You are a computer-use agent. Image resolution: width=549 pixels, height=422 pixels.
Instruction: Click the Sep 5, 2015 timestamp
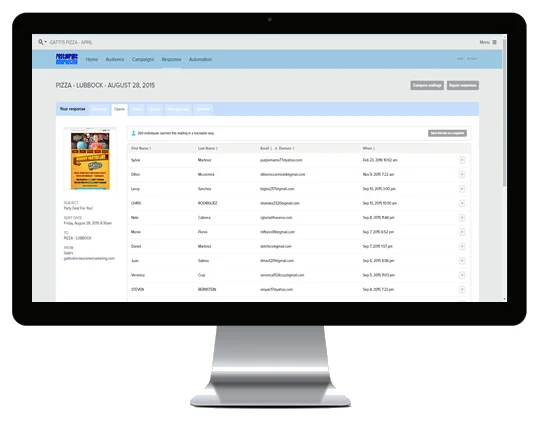[378, 275]
